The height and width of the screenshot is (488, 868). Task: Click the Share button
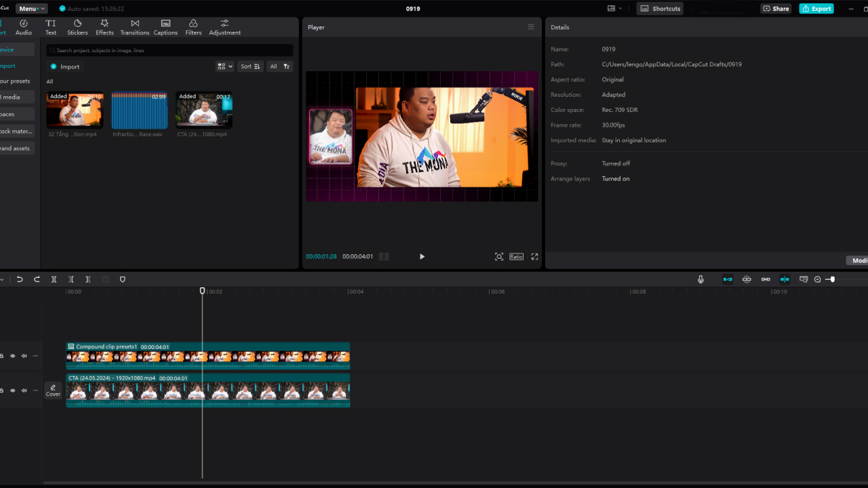click(776, 9)
